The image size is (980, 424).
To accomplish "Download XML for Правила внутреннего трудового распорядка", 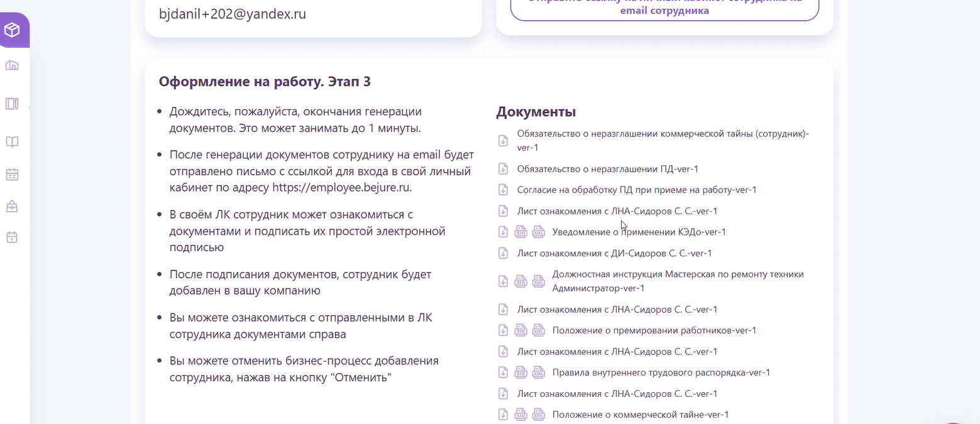I will (x=538, y=372).
